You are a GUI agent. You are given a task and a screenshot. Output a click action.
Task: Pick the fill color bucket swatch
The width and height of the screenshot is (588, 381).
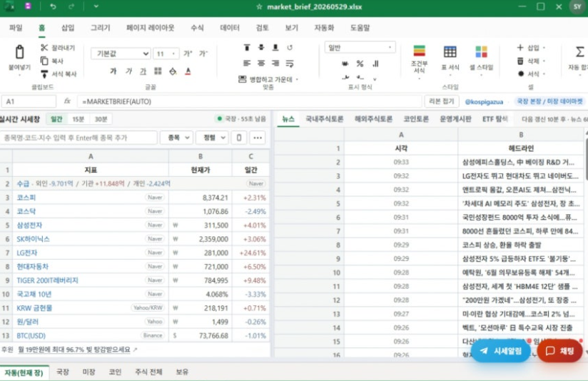[x=173, y=71]
